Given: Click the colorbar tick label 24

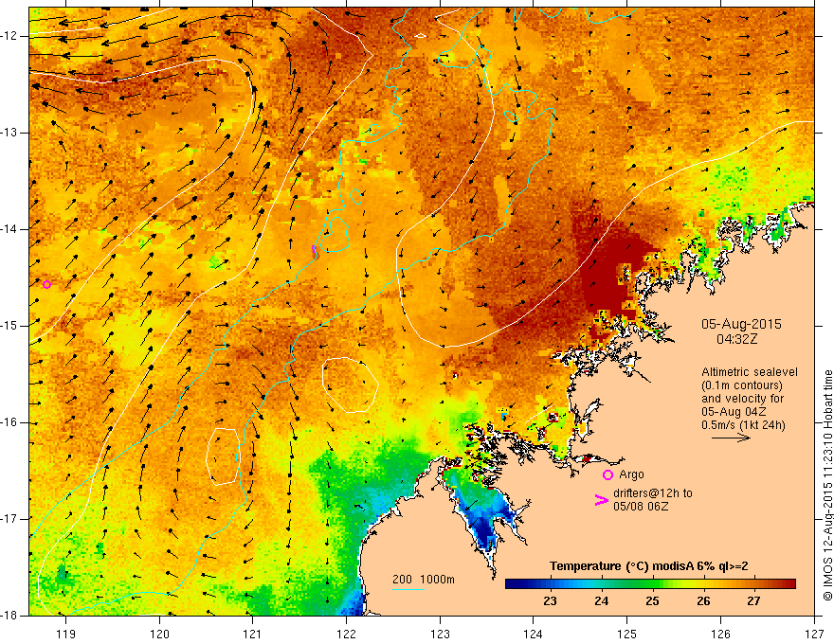Looking at the screenshot, I should pyautogui.click(x=602, y=601).
